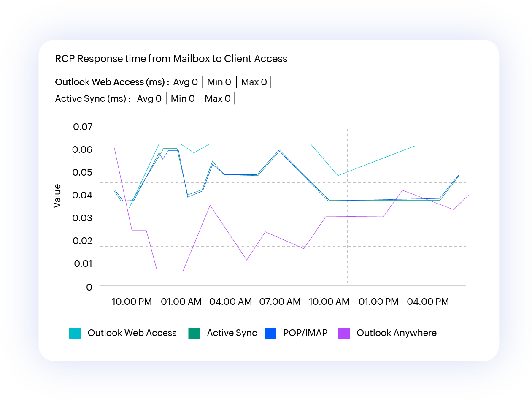Click the 10.00 PM x-axis label

click(x=132, y=302)
